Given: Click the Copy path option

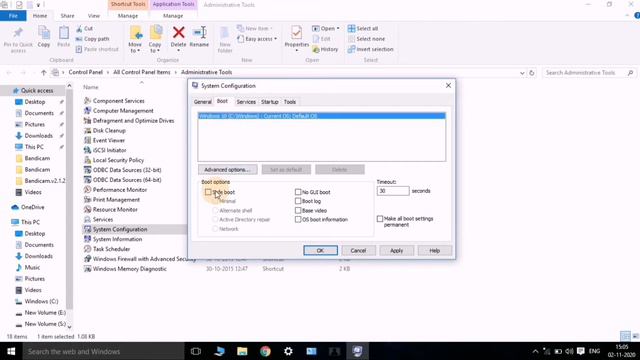Looking at the screenshot, I should coord(93,39).
